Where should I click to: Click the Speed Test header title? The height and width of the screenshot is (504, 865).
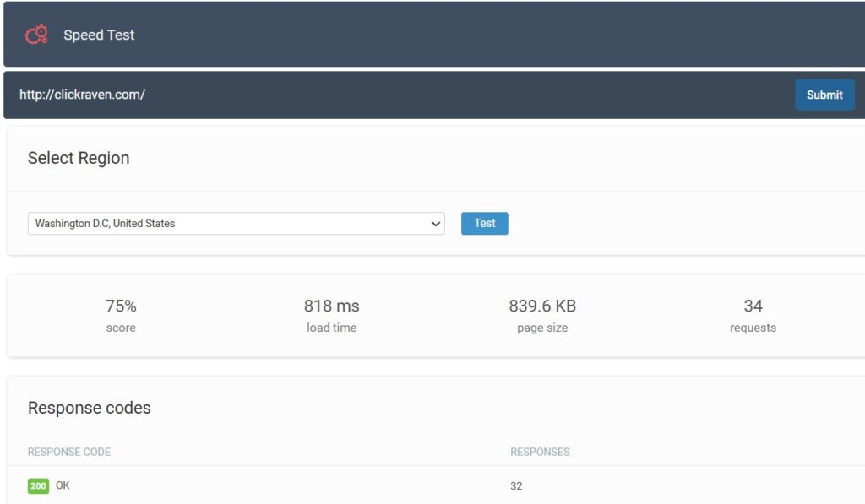coord(99,35)
